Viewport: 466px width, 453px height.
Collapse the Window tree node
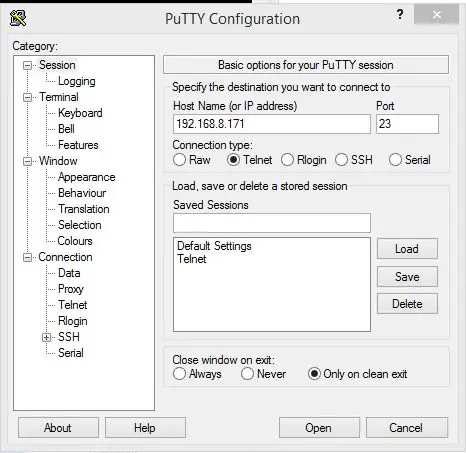28,161
